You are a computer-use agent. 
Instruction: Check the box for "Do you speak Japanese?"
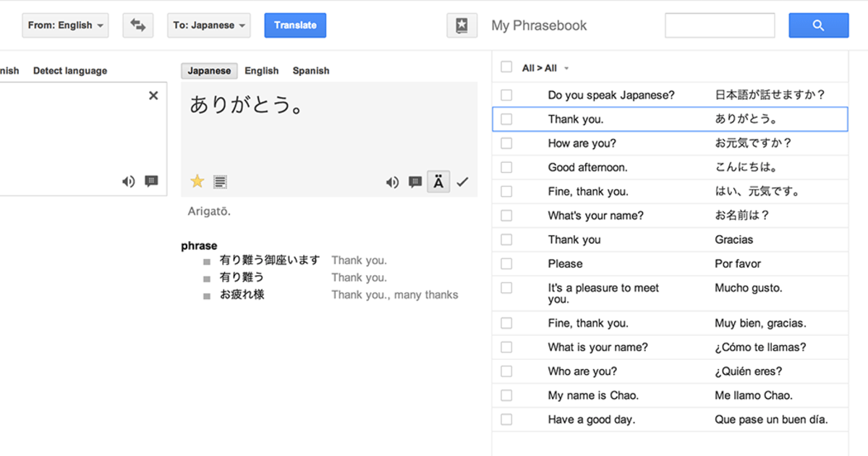(506, 95)
